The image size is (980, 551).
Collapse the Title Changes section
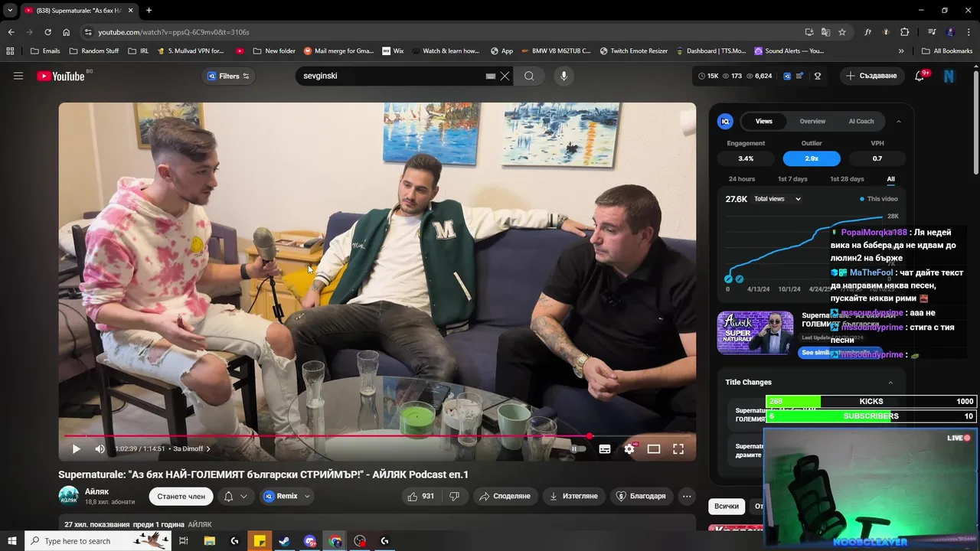[890, 383]
